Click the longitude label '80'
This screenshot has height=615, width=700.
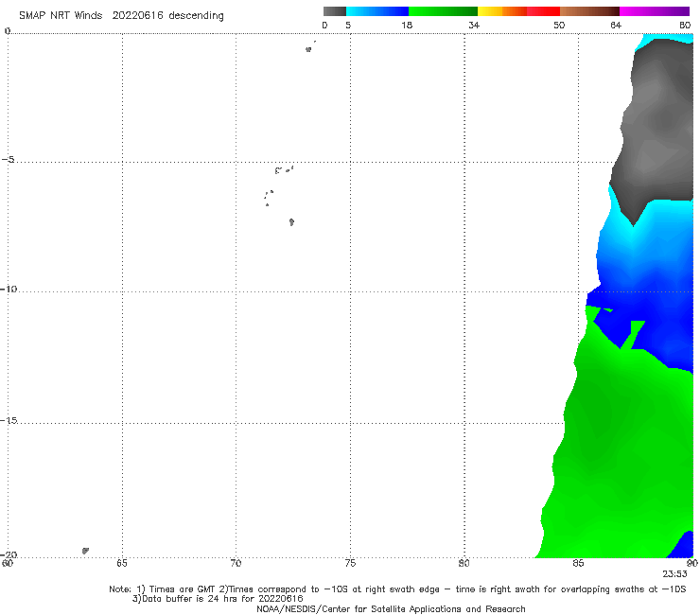point(464,563)
